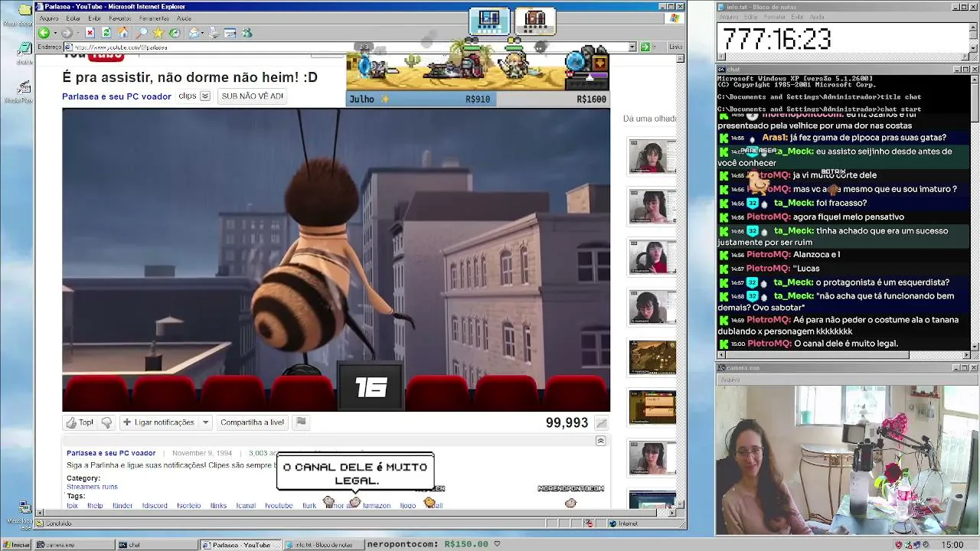Open the Messenger icon in IE toolbar
The height and width of the screenshot is (551, 980).
pyautogui.click(x=247, y=33)
